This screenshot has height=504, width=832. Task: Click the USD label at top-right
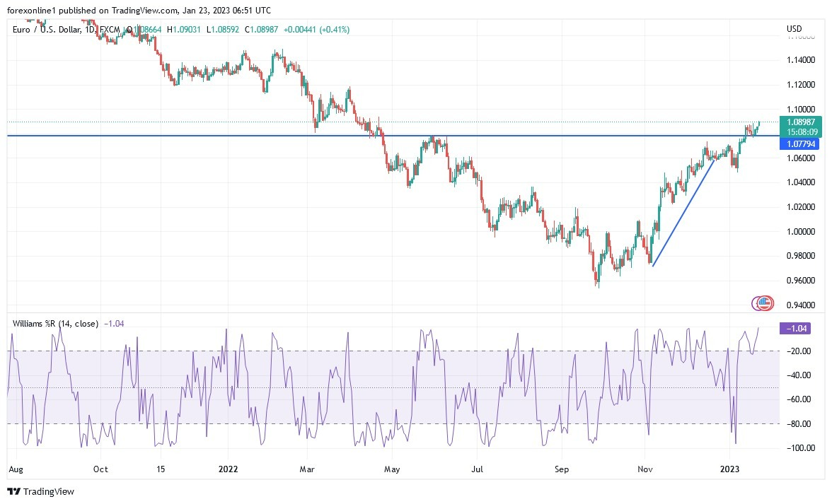tap(794, 29)
